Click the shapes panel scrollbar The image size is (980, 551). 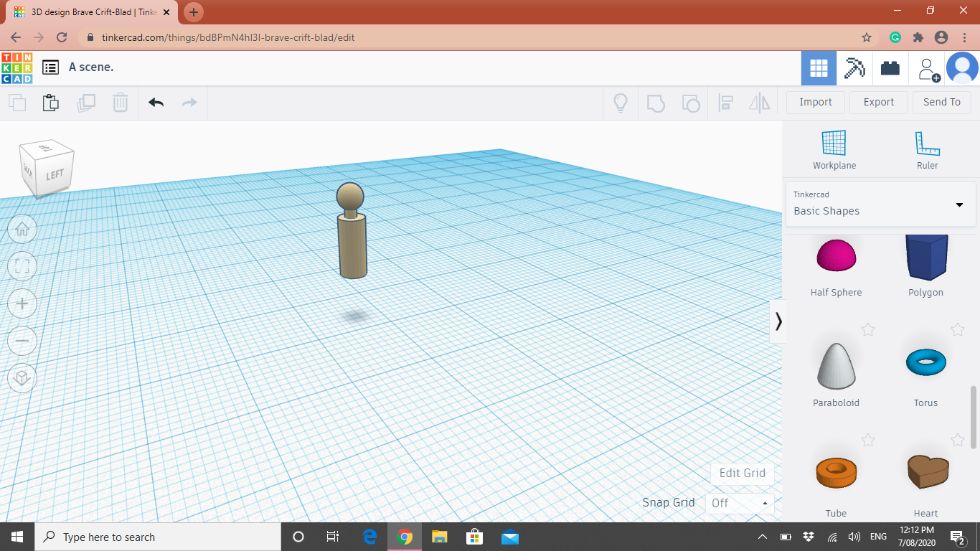974,418
